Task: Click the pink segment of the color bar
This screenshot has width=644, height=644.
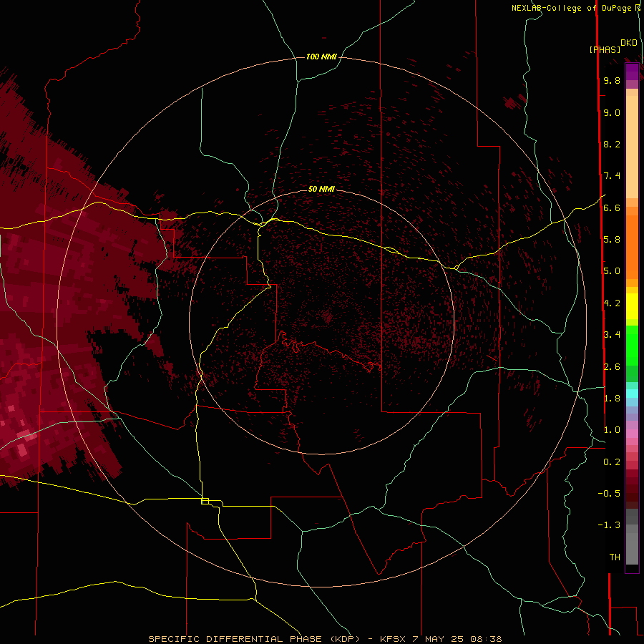Action: (x=632, y=434)
